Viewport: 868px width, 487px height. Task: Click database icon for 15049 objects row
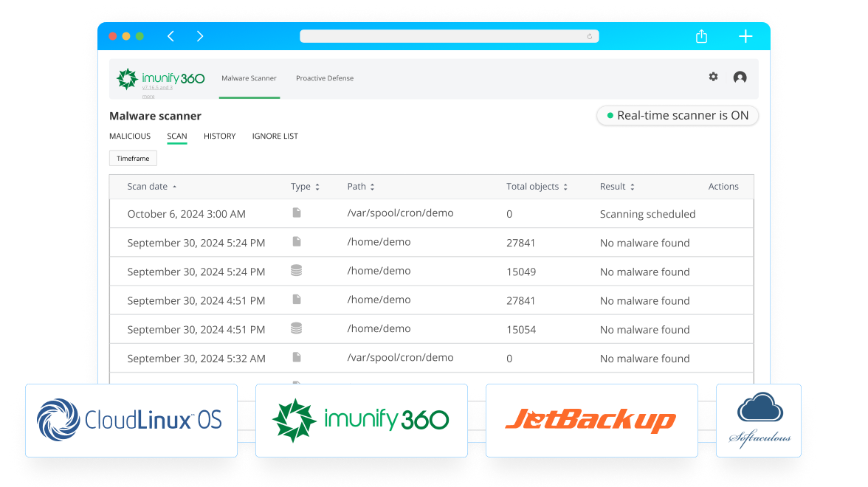(x=296, y=271)
